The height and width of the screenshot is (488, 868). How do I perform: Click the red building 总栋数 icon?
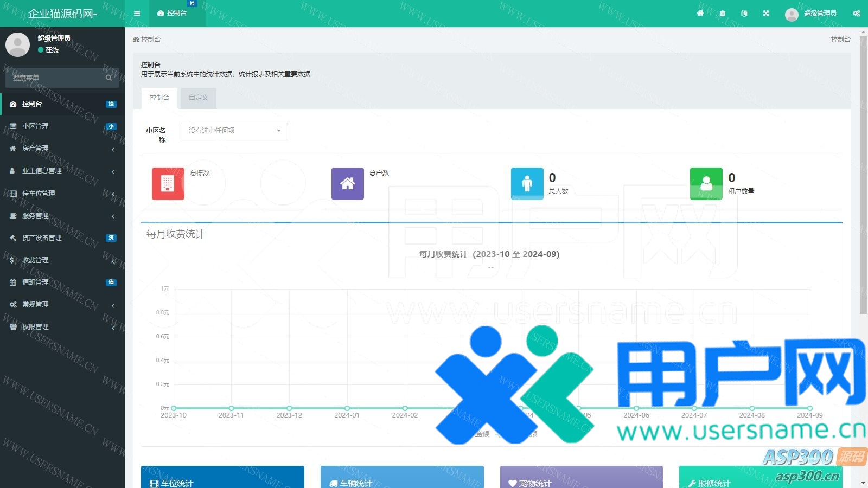click(168, 184)
